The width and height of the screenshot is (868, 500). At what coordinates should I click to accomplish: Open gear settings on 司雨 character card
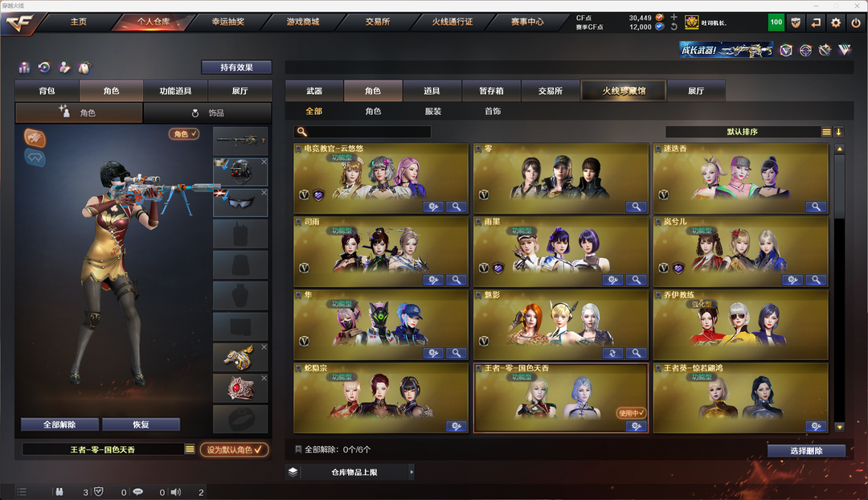pyautogui.click(x=433, y=280)
